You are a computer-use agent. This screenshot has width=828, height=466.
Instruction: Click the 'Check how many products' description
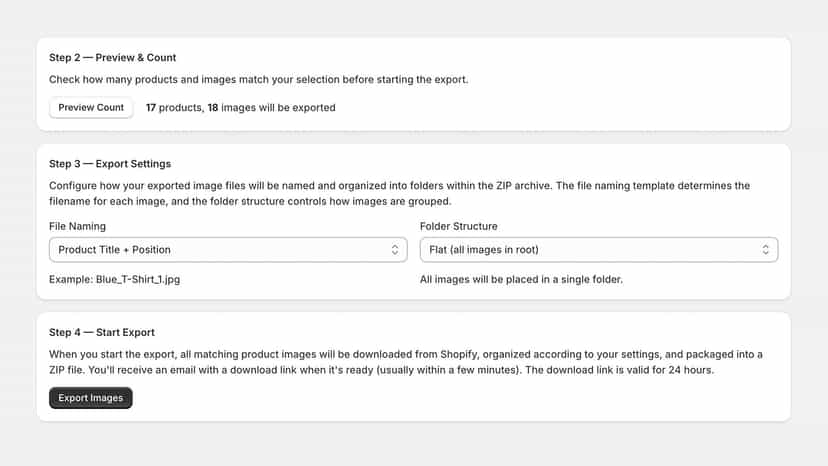coord(259,79)
